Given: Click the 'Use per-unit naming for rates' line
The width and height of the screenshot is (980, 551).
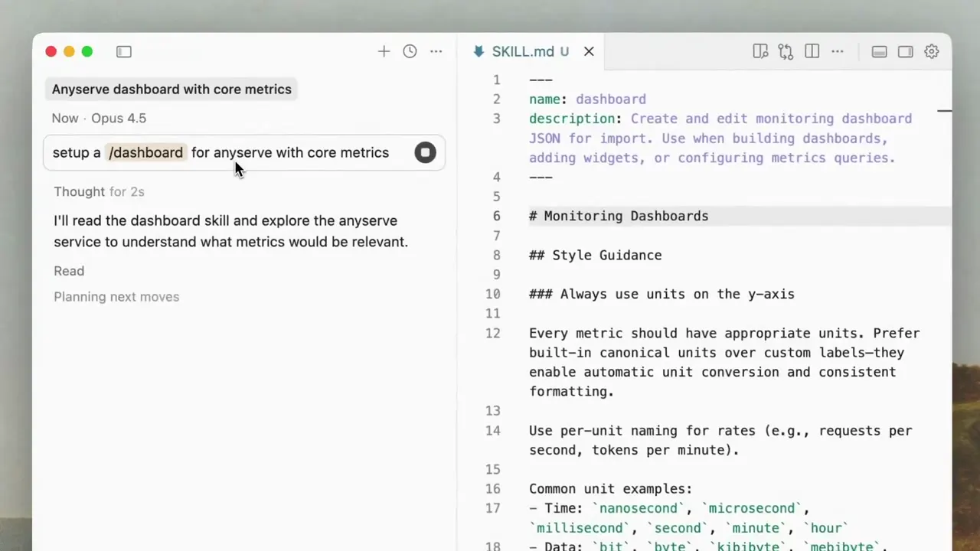Looking at the screenshot, I should coord(720,440).
